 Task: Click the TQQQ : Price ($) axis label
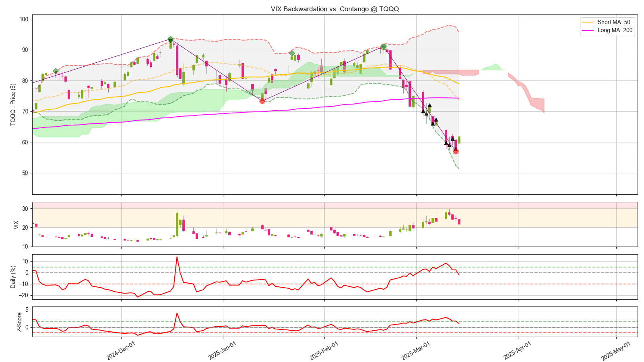click(13, 105)
